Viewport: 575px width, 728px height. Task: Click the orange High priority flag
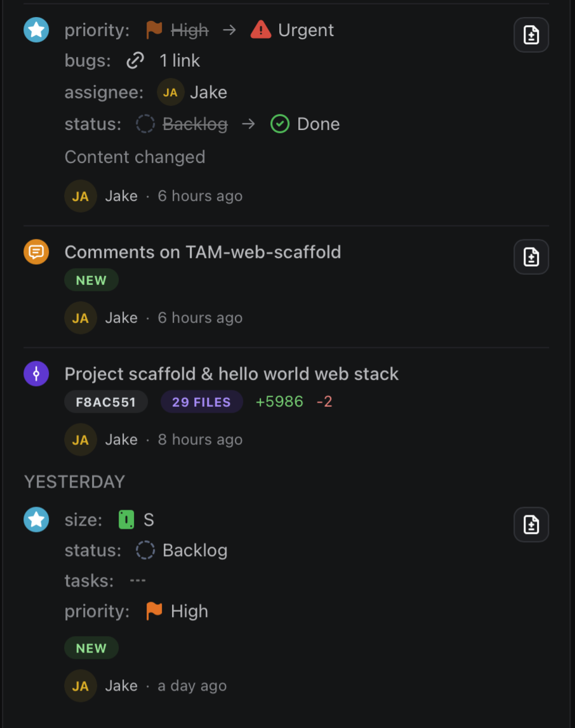click(x=154, y=611)
